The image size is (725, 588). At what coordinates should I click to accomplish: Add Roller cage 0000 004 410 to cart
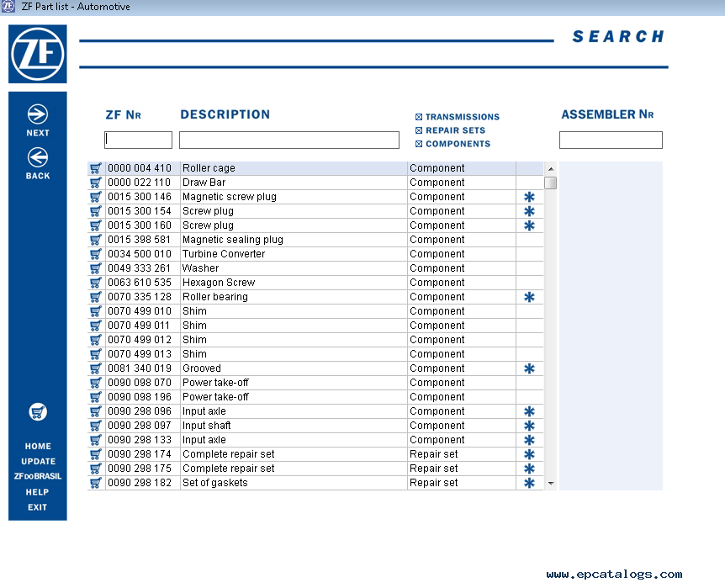[96, 168]
